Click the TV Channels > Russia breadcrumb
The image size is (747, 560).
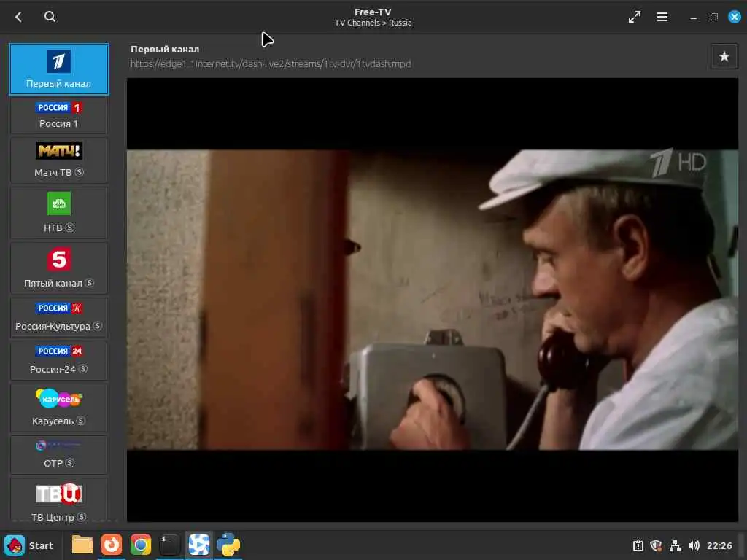[x=373, y=23]
